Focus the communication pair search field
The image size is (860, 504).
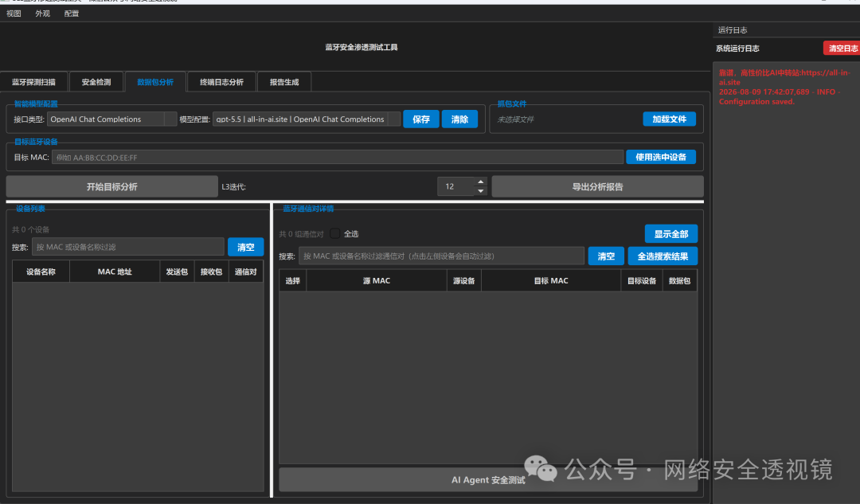441,256
